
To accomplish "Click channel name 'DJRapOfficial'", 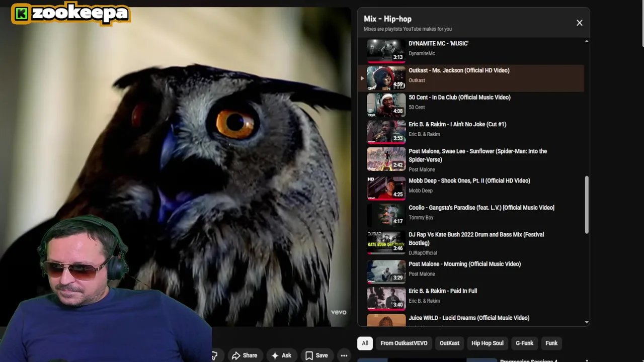I will tap(423, 253).
